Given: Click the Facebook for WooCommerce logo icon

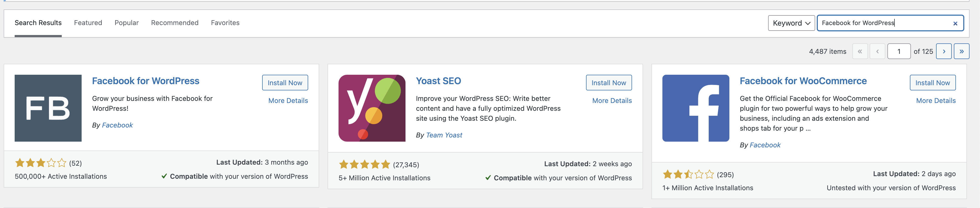Looking at the screenshot, I should coord(695,108).
